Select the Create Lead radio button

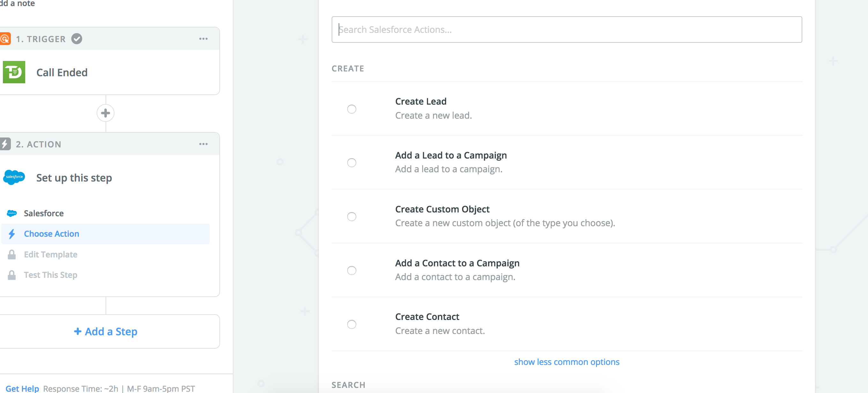[x=352, y=108]
